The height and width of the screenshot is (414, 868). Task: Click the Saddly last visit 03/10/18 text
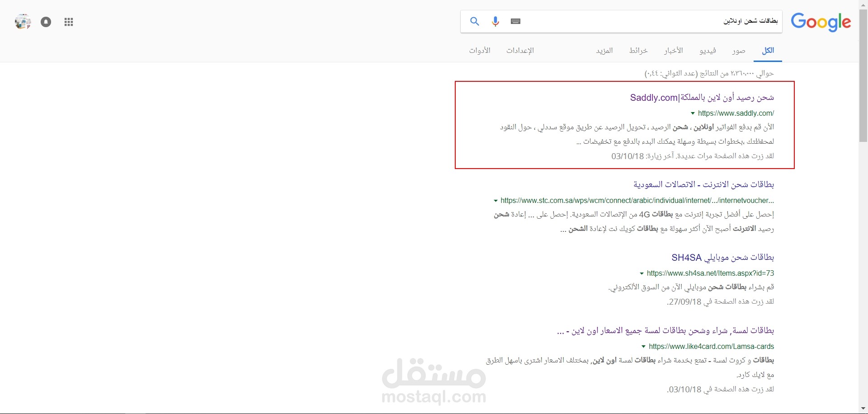[x=693, y=156]
